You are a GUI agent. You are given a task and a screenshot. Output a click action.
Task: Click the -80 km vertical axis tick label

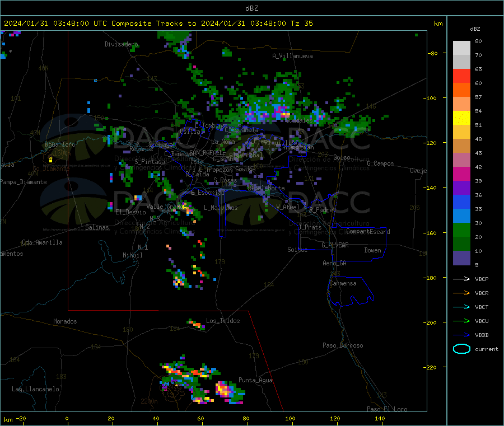point(433,53)
